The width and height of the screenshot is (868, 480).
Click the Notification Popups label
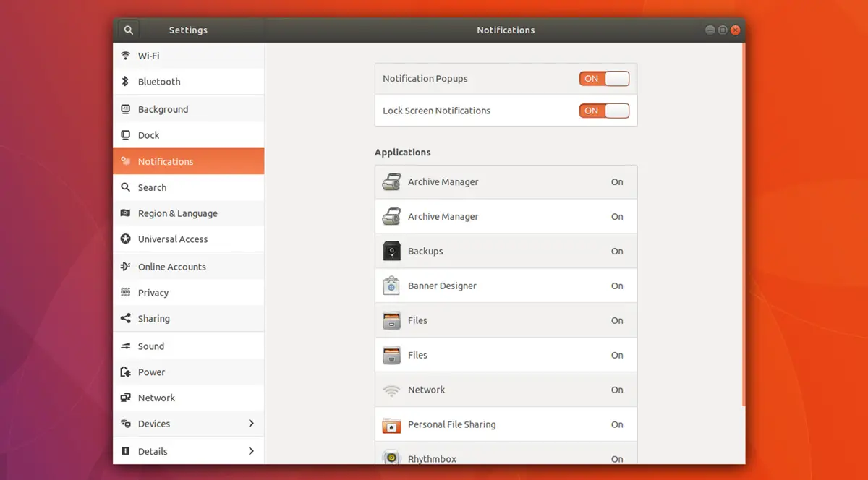tap(425, 79)
